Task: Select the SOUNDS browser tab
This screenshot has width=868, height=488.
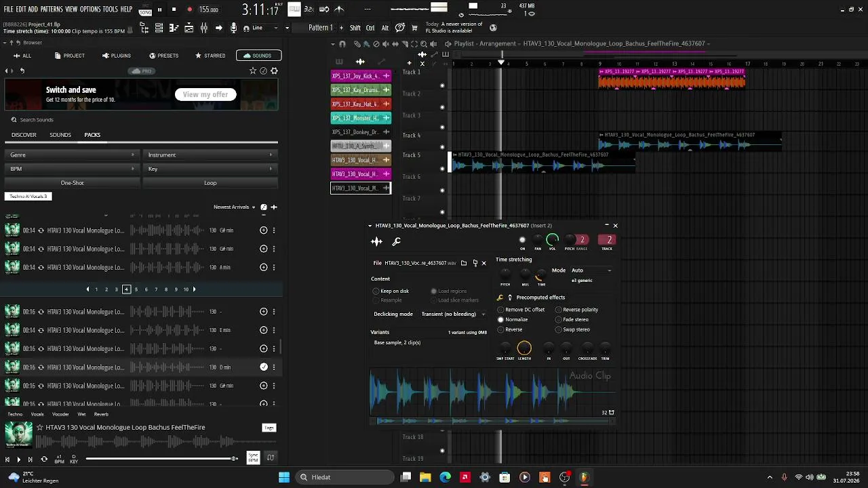Action: pyautogui.click(x=258, y=56)
